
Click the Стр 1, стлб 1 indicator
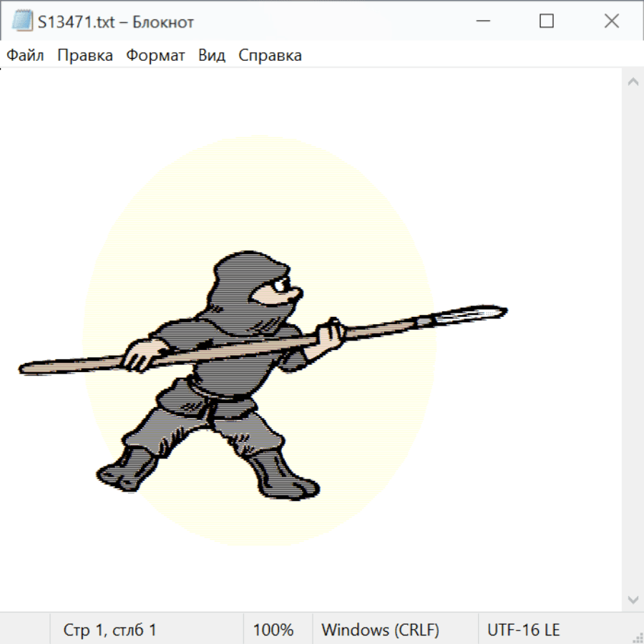coord(110,630)
